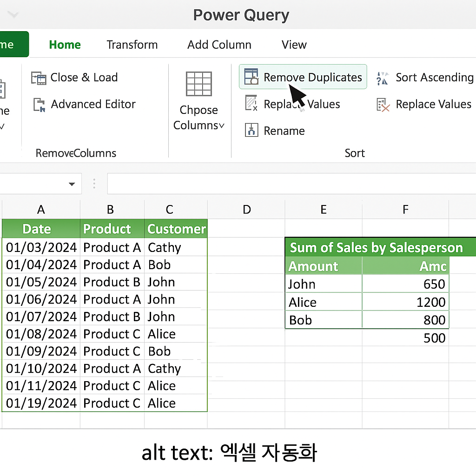This screenshot has width=476, height=476.
Task: Open the name box dropdown arrow
Action: (x=72, y=184)
